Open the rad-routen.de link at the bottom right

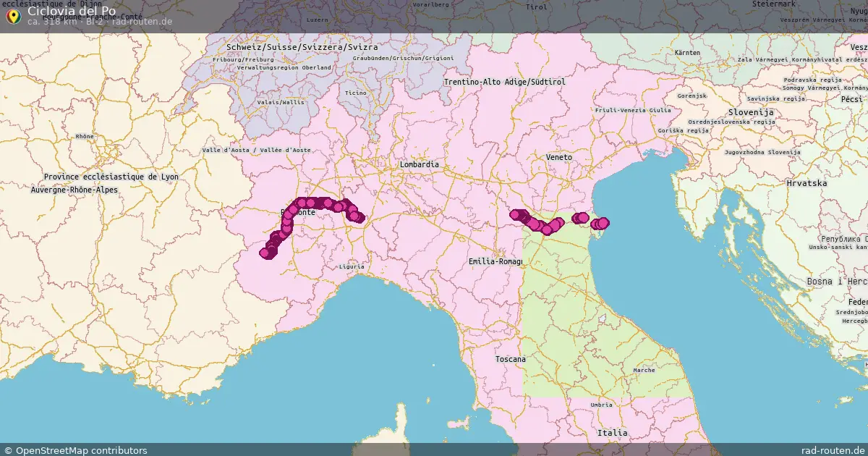833,450
